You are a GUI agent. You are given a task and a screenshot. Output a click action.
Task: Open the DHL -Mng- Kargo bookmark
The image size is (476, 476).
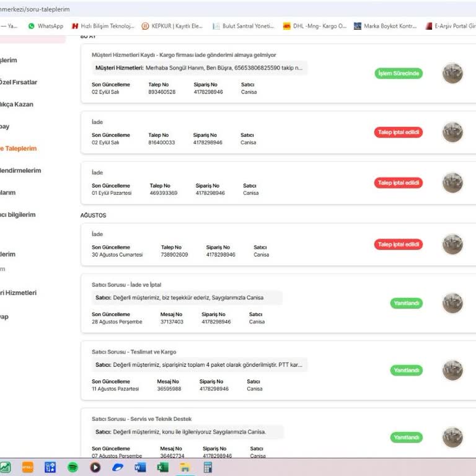pos(315,26)
